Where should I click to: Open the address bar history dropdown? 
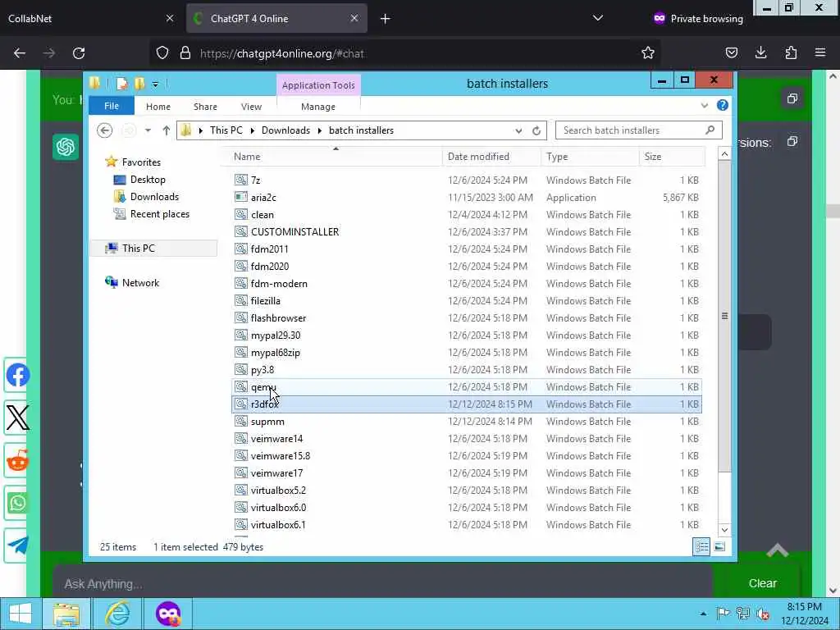point(518,130)
